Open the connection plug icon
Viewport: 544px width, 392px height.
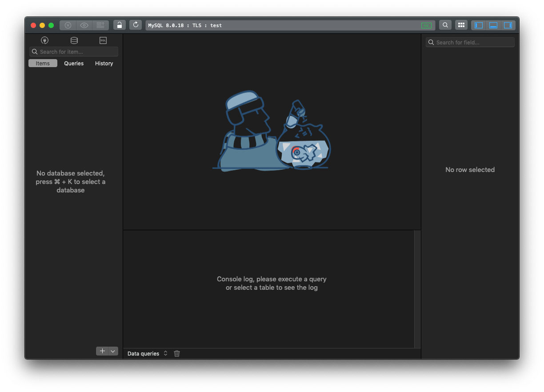[x=44, y=40]
